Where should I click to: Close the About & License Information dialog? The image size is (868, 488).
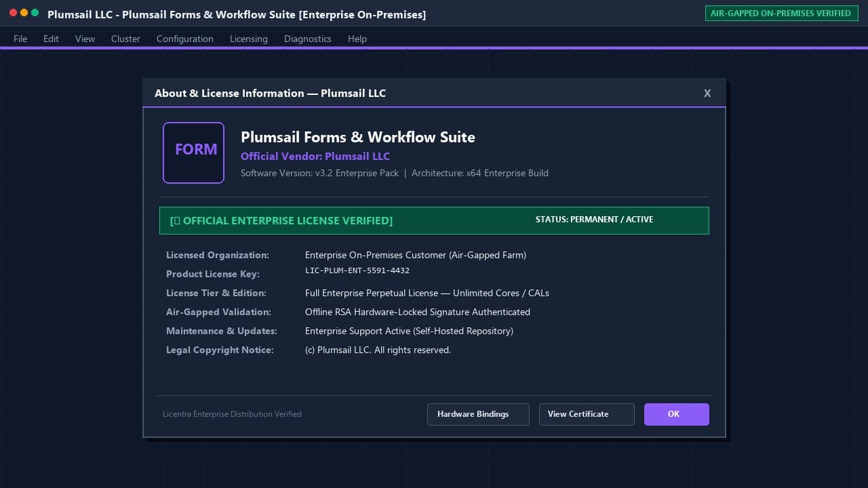707,94
